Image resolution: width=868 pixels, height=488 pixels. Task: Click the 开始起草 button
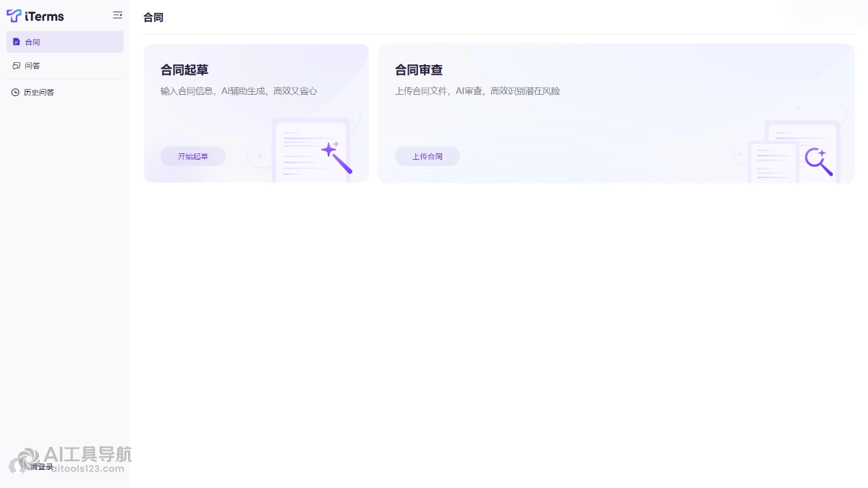coord(193,156)
